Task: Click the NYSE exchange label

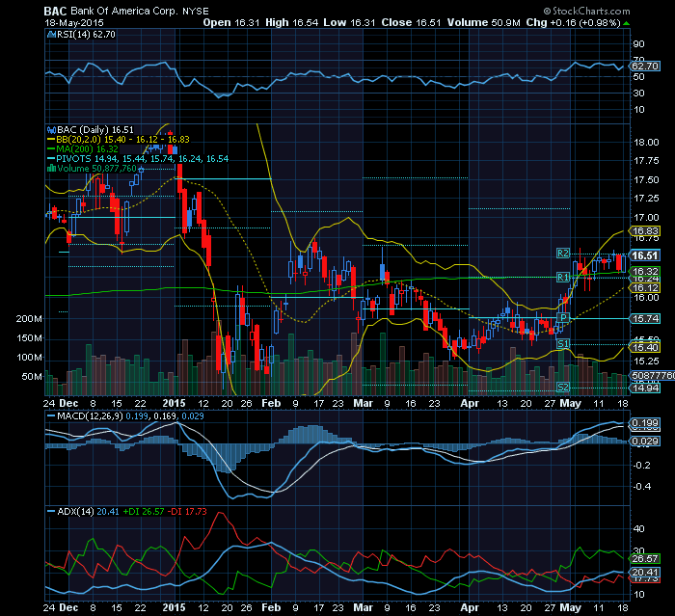Action: pyautogui.click(x=196, y=12)
